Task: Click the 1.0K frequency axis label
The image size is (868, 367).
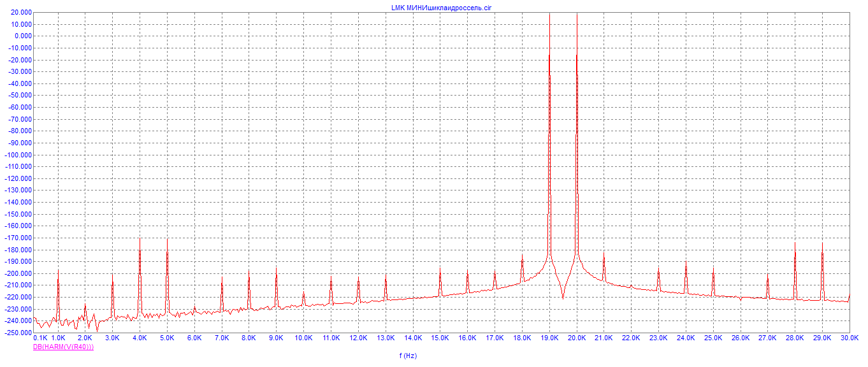Action: click(58, 338)
